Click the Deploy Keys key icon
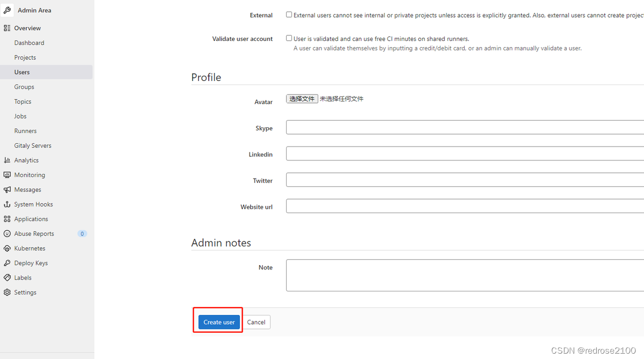The image size is (644, 359). click(x=8, y=262)
